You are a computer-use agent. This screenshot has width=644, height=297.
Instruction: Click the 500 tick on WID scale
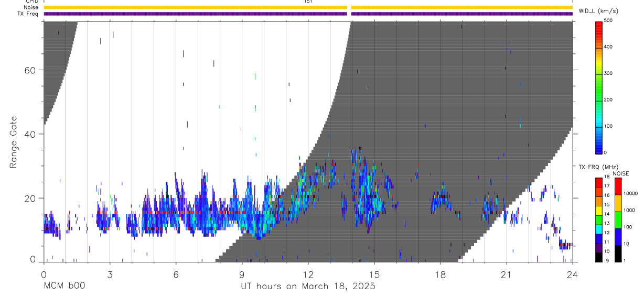608,20
